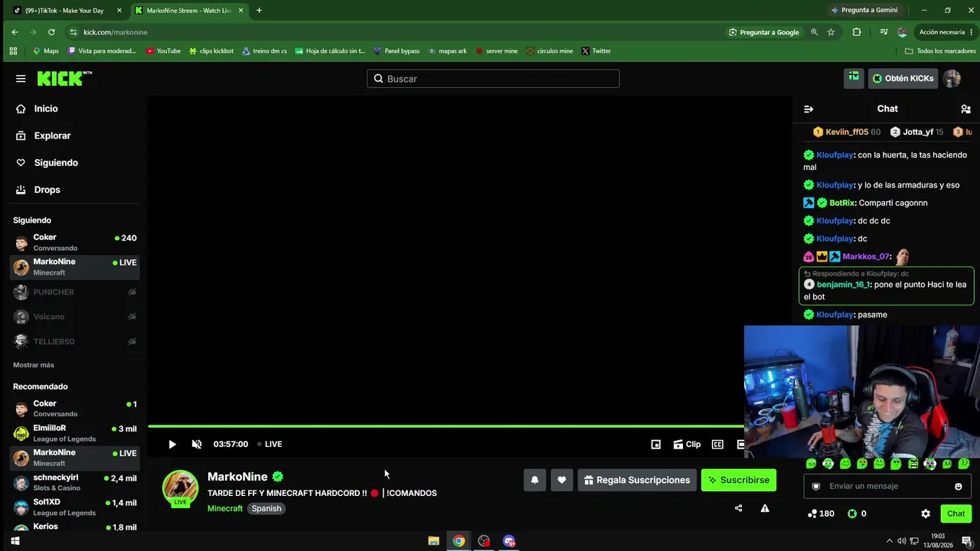Open schneckyirl recommended channel

coord(74,482)
